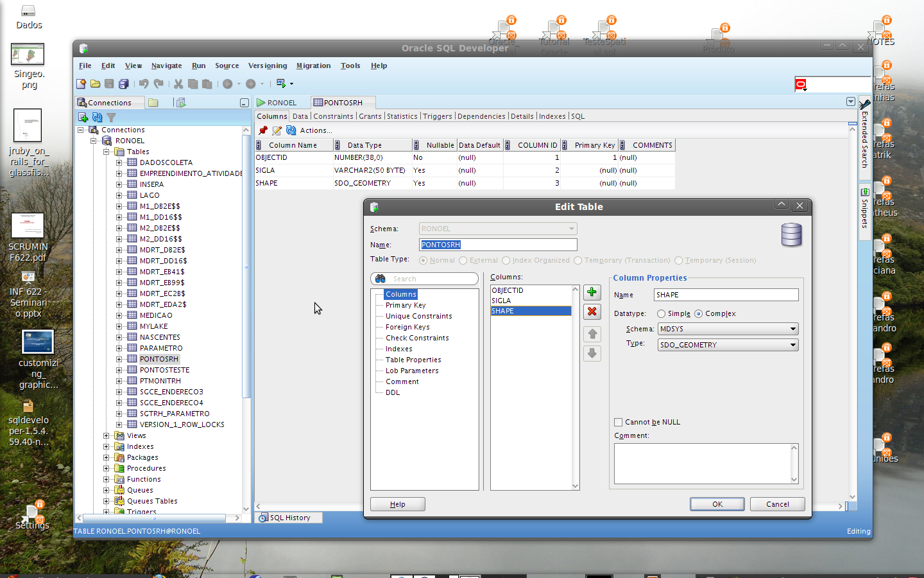
Task: Open Singeo.png desktop icon
Action: pyautogui.click(x=28, y=66)
